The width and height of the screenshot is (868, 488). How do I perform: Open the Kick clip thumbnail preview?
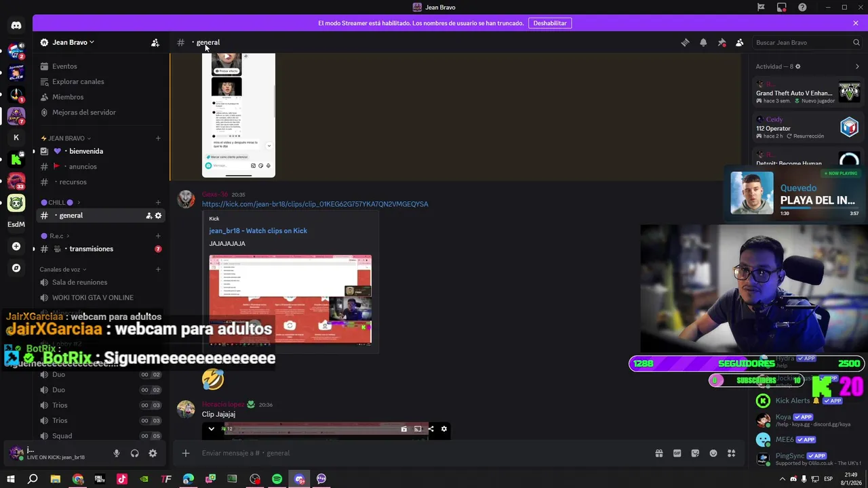[290, 300]
